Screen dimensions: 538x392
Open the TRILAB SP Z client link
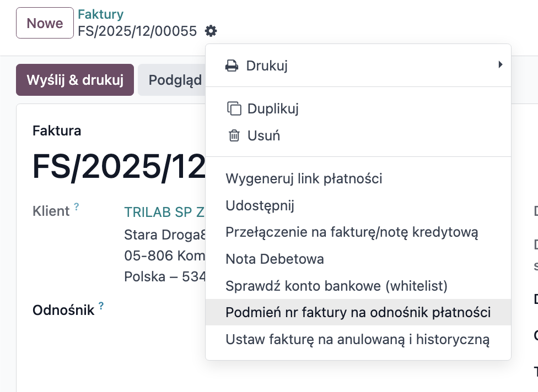[164, 212]
